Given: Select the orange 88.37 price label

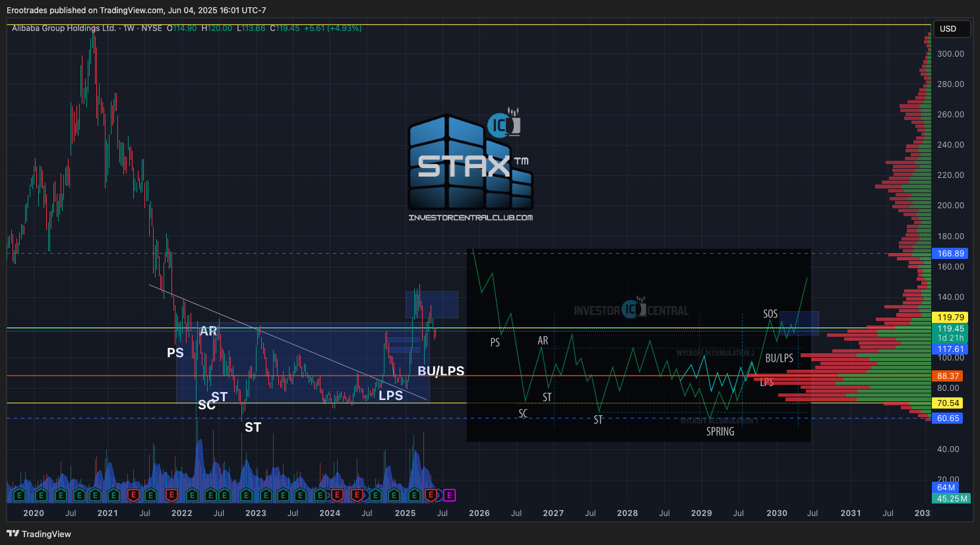Looking at the screenshot, I should [x=948, y=376].
